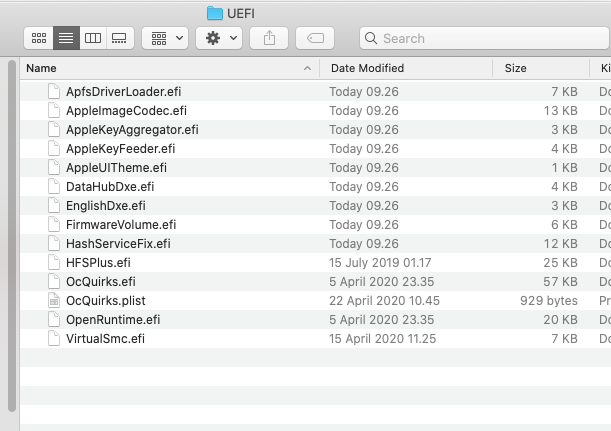This screenshot has height=431, width=611.
Task: Switch to gallery view
Action: pyautogui.click(x=120, y=38)
